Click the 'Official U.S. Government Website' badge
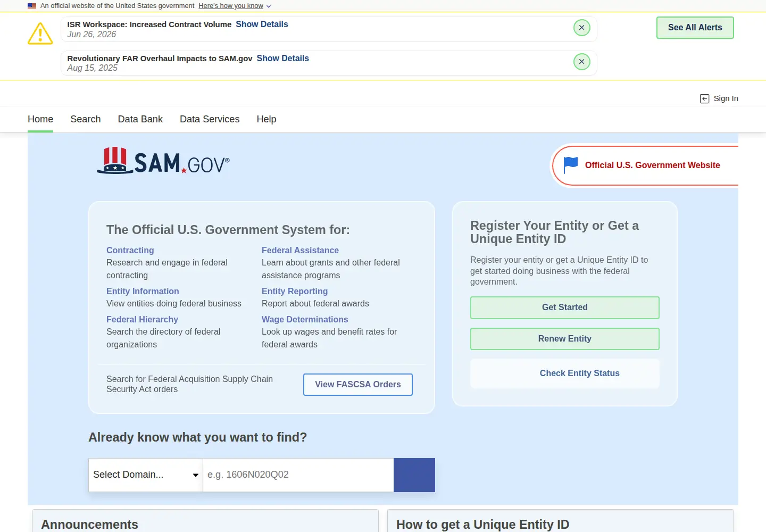The width and height of the screenshot is (766, 532). 645,165
